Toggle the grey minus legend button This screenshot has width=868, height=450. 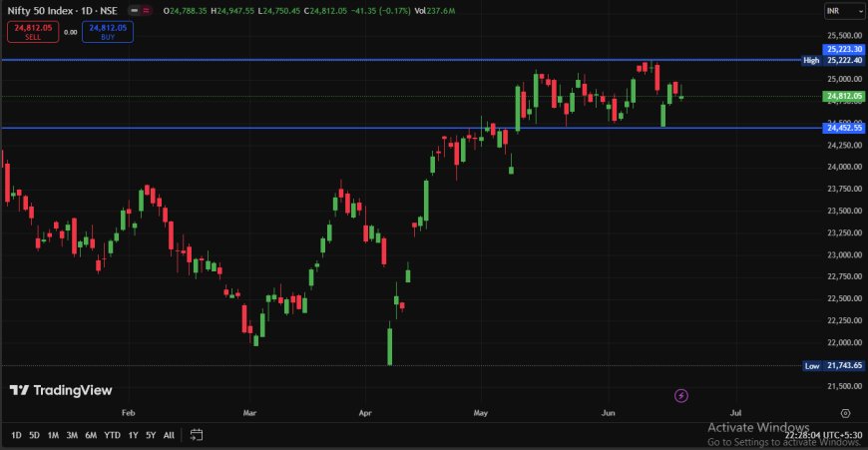click(x=134, y=11)
